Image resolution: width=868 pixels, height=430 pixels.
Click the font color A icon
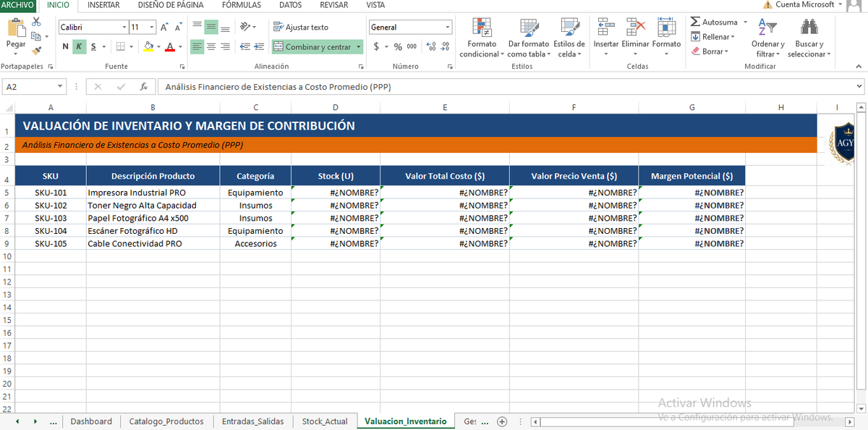170,47
